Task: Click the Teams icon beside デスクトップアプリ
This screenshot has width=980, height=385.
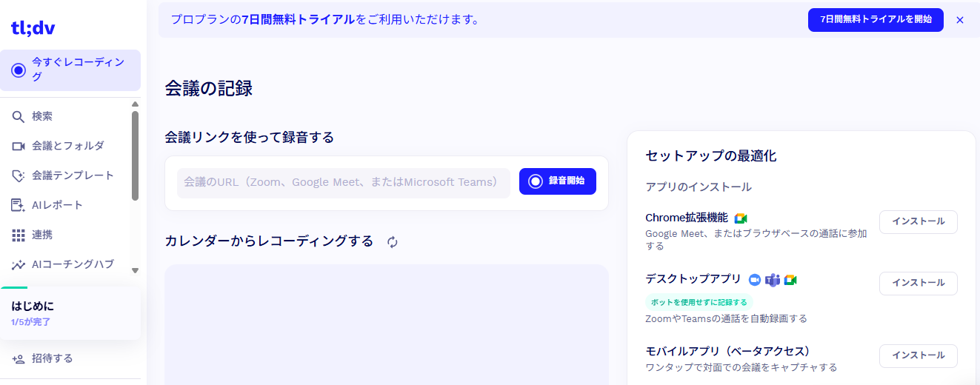Action: coord(773,280)
